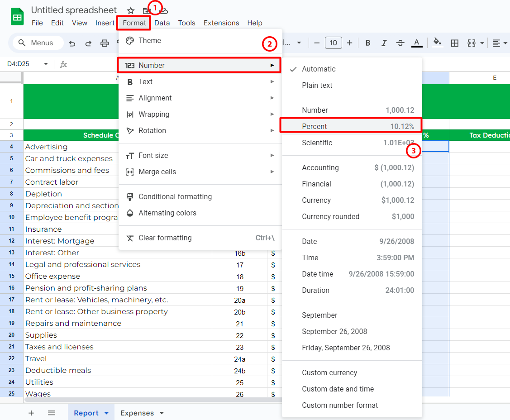Apply Date time format
This screenshot has height=420, width=510.
click(352, 274)
